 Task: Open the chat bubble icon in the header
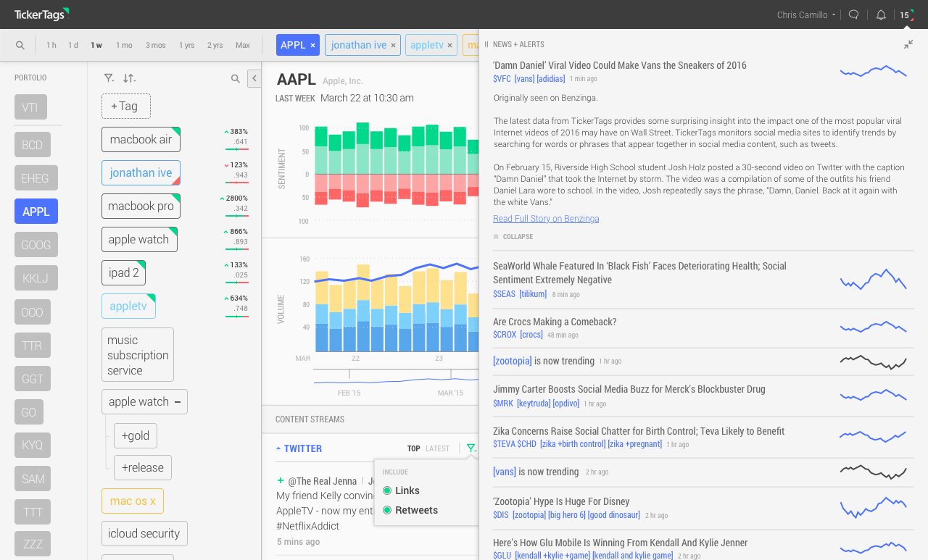click(x=854, y=14)
